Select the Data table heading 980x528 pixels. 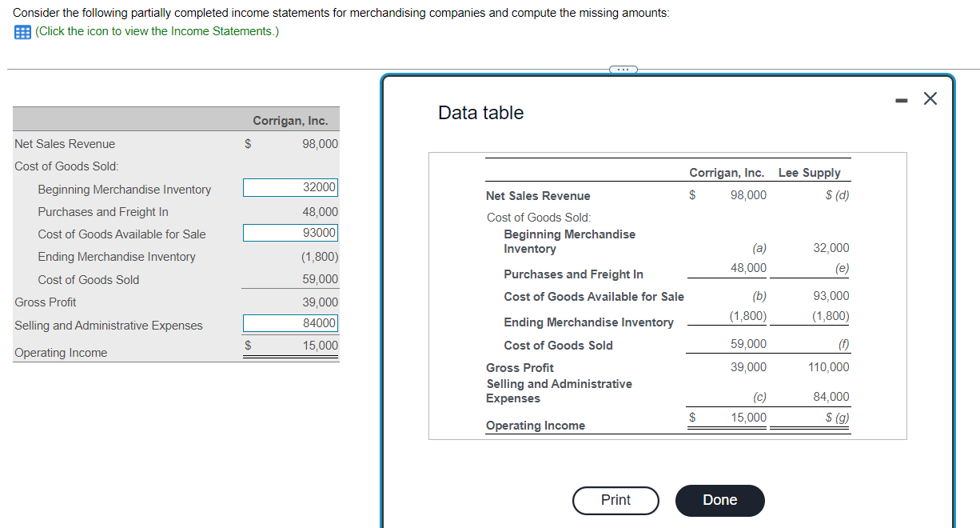click(x=480, y=113)
